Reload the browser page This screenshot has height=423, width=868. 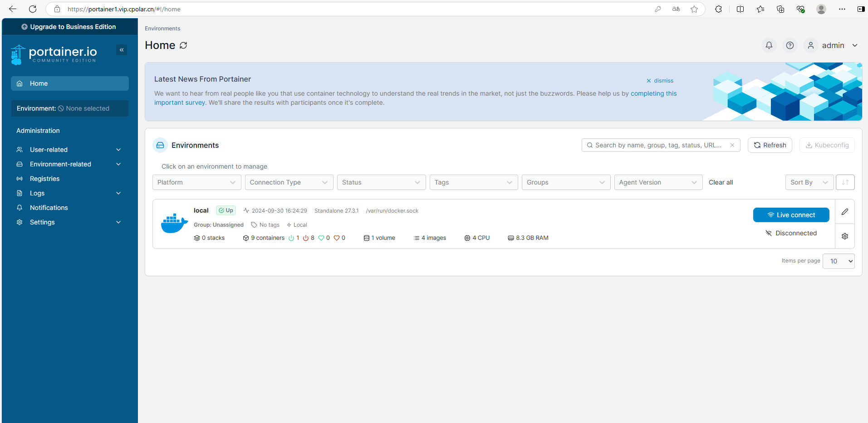point(33,9)
